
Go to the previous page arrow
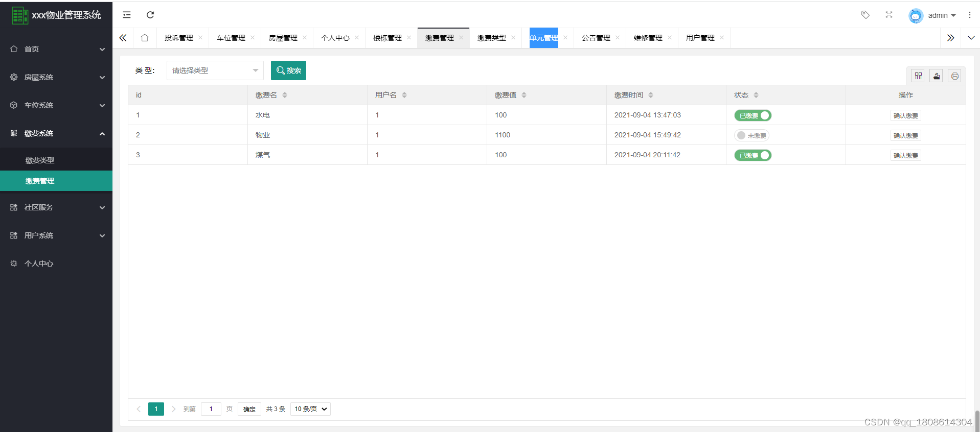[139, 409]
